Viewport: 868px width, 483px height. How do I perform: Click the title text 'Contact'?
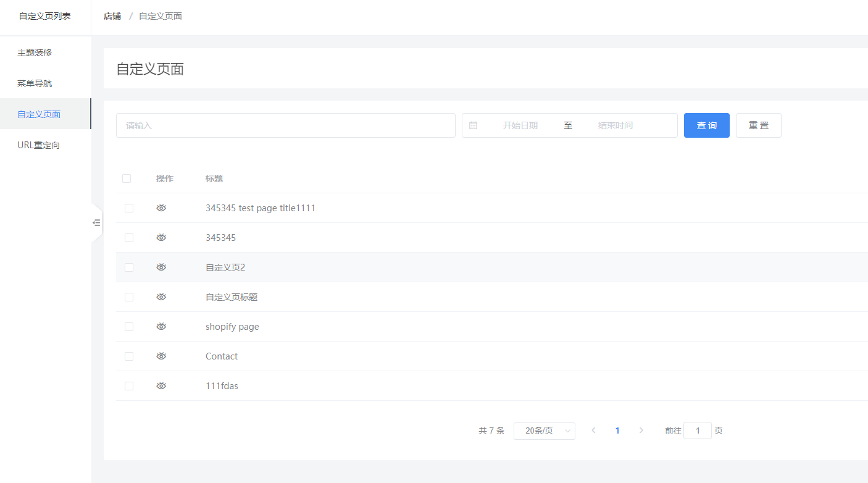click(x=222, y=356)
